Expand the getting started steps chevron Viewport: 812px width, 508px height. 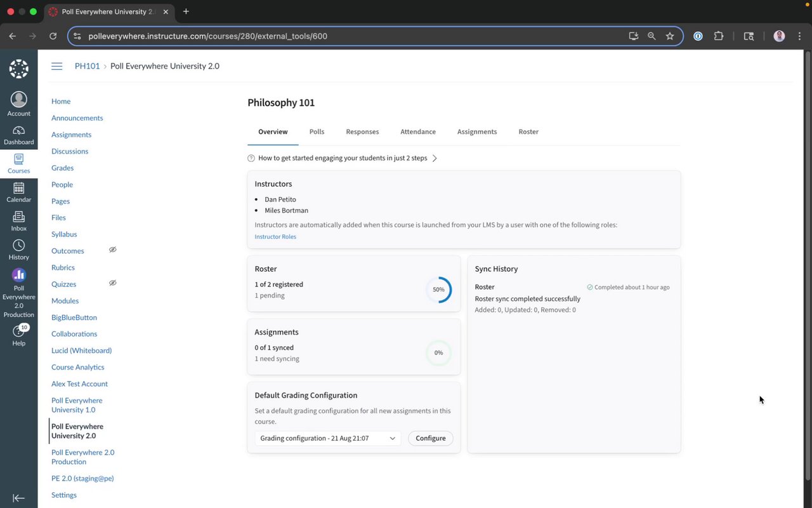[x=435, y=158]
